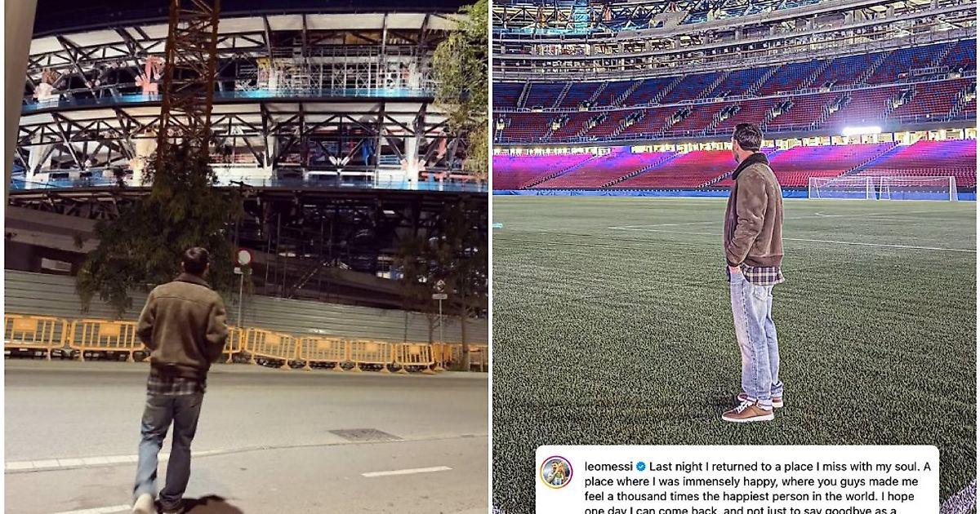Image resolution: width=980 pixels, height=514 pixels.
Task: Open the leomessi profile avatar
Action: click(556, 472)
